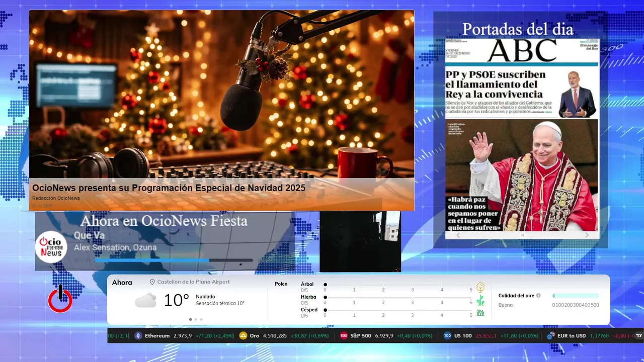The width and height of the screenshot is (644, 362).
Task: Click the S&P 500 red badge icon
Action: [x=344, y=336]
